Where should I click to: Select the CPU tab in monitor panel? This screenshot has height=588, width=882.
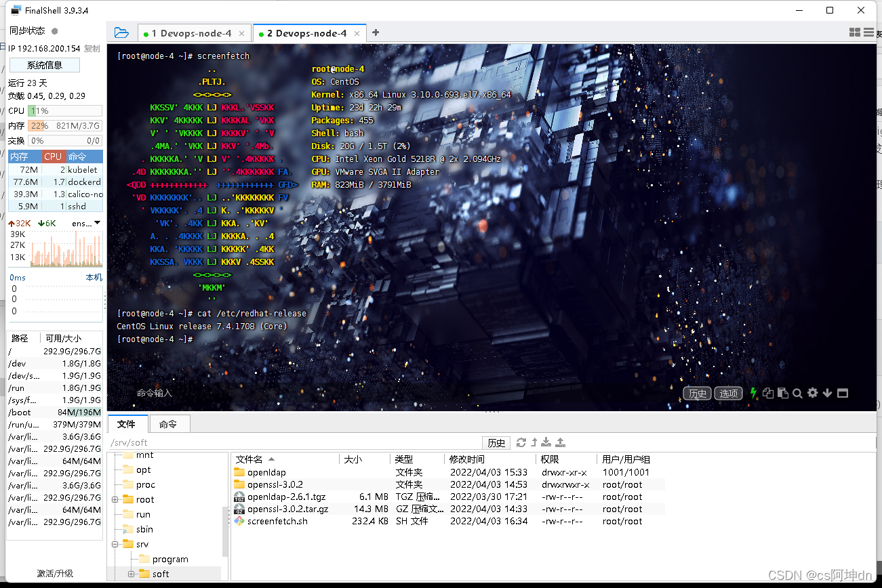point(53,156)
